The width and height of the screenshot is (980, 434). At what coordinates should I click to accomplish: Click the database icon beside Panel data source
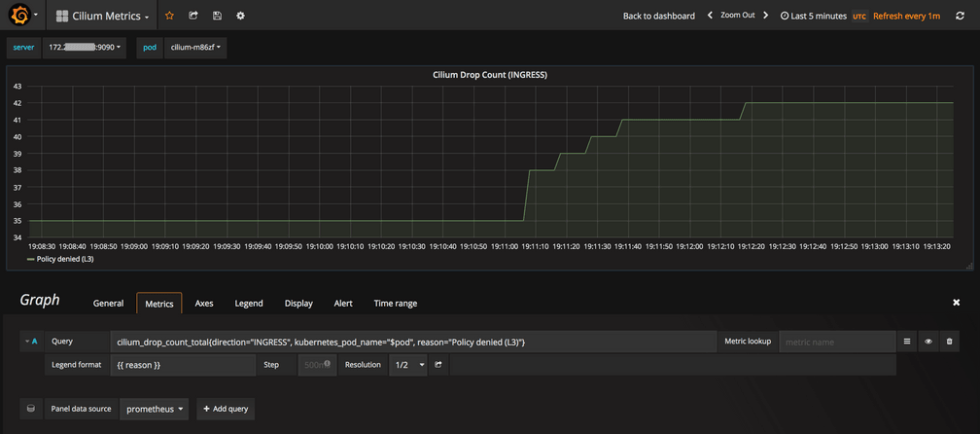click(31, 409)
